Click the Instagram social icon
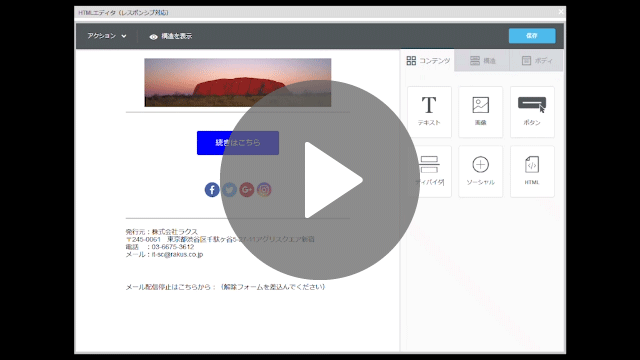The width and height of the screenshot is (640, 360). click(264, 190)
